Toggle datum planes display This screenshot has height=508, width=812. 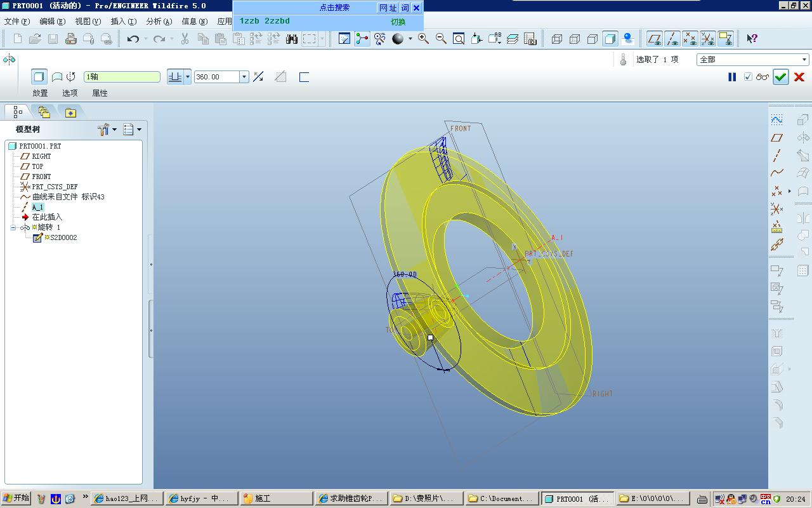pos(654,39)
